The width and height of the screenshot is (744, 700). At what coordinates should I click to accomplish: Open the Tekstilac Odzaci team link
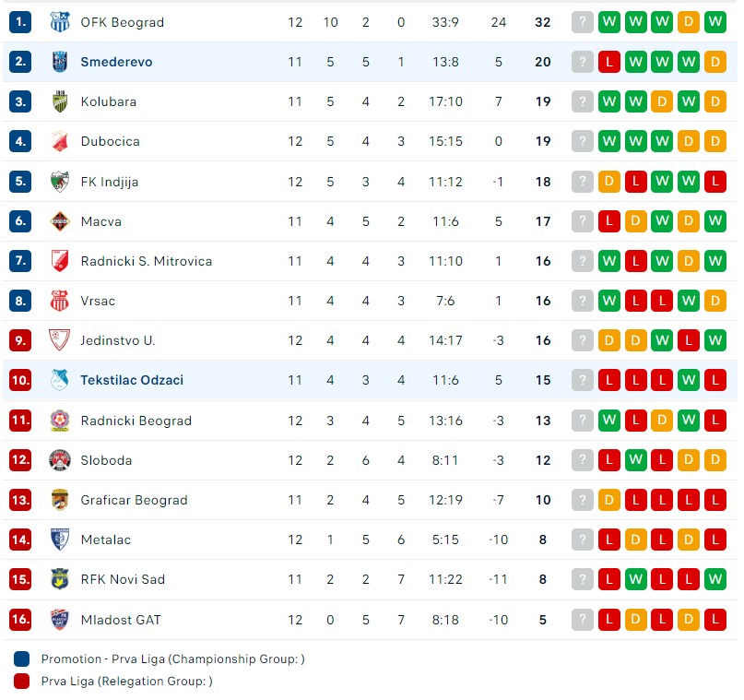click(x=132, y=380)
